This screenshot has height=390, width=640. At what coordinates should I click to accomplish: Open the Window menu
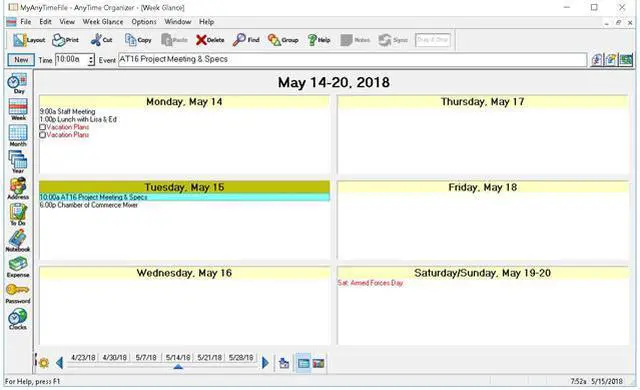tap(178, 22)
